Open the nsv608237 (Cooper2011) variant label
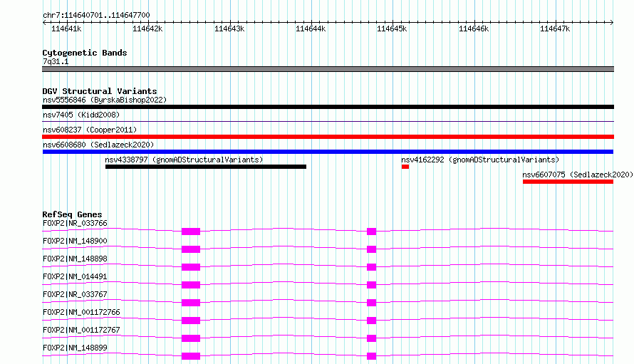Screen dimensions: 634x364 coord(90,130)
